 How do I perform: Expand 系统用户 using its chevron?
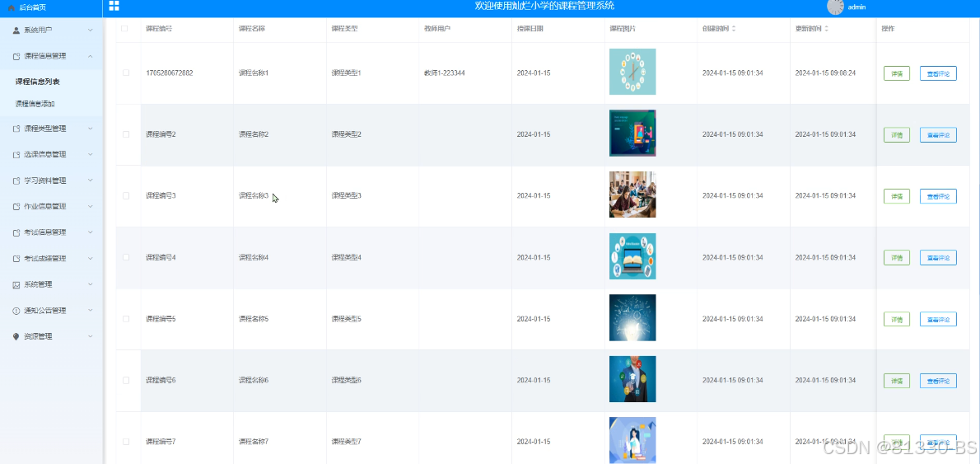(x=91, y=30)
